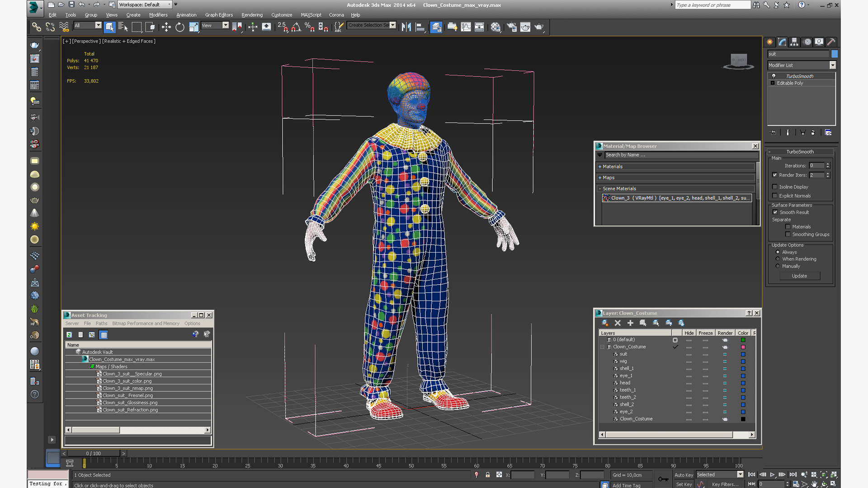Click the Auto Key button
The width and height of the screenshot is (868, 488).
tap(684, 475)
